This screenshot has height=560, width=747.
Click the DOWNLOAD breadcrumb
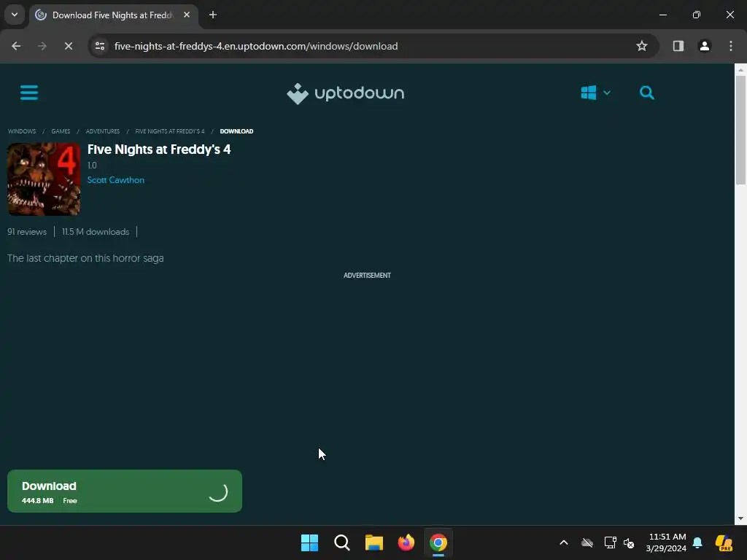tap(236, 131)
